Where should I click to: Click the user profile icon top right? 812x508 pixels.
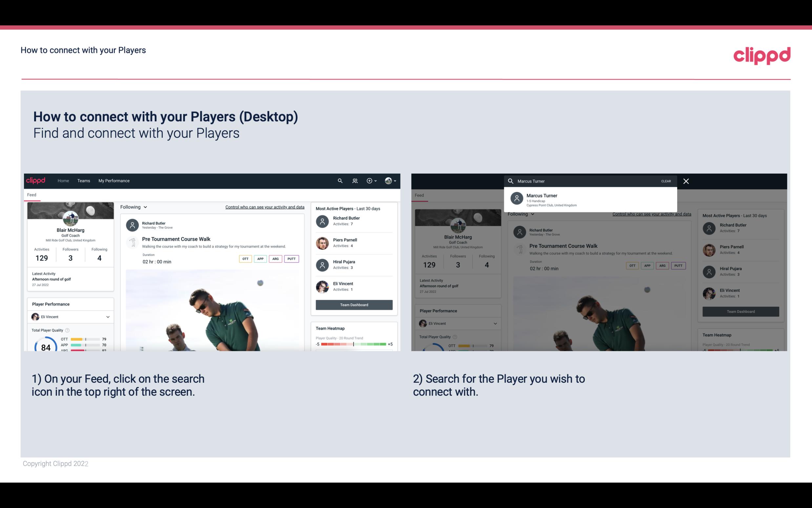click(388, 181)
